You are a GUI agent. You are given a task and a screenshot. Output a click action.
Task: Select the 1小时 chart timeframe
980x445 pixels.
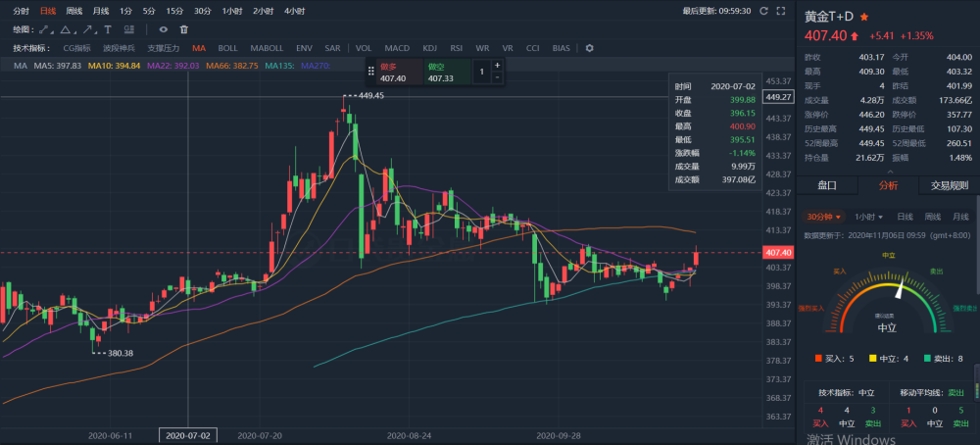[233, 11]
